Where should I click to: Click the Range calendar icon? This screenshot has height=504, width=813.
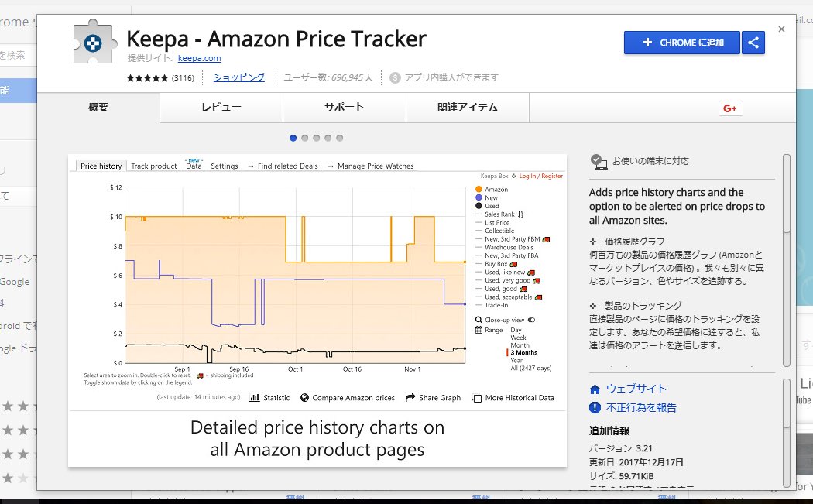pyautogui.click(x=479, y=330)
